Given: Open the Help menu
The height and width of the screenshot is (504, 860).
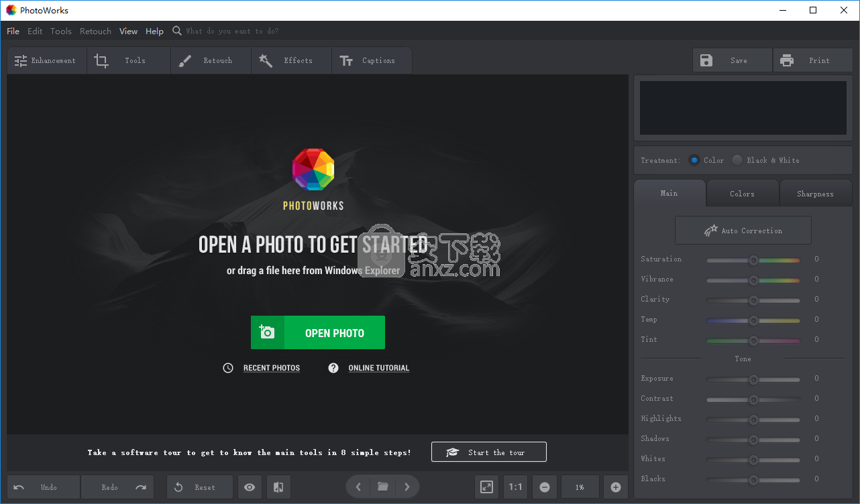Looking at the screenshot, I should pos(155,31).
